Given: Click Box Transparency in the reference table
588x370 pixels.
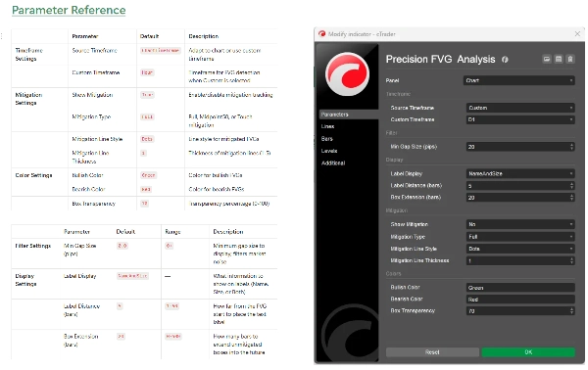Looking at the screenshot, I should point(93,204).
